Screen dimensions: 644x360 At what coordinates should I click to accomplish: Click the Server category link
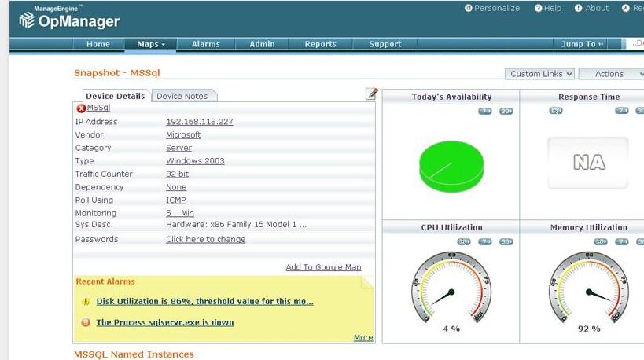coord(178,148)
